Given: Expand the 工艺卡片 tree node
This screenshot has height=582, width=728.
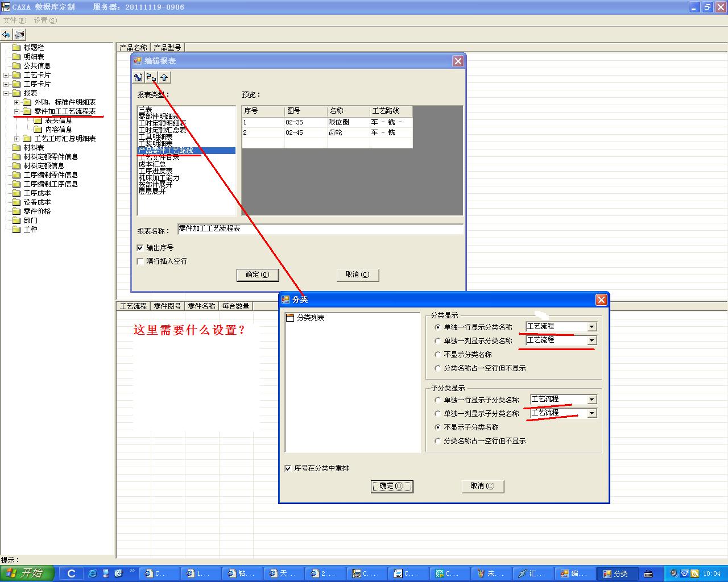Looking at the screenshot, I should click(6, 75).
